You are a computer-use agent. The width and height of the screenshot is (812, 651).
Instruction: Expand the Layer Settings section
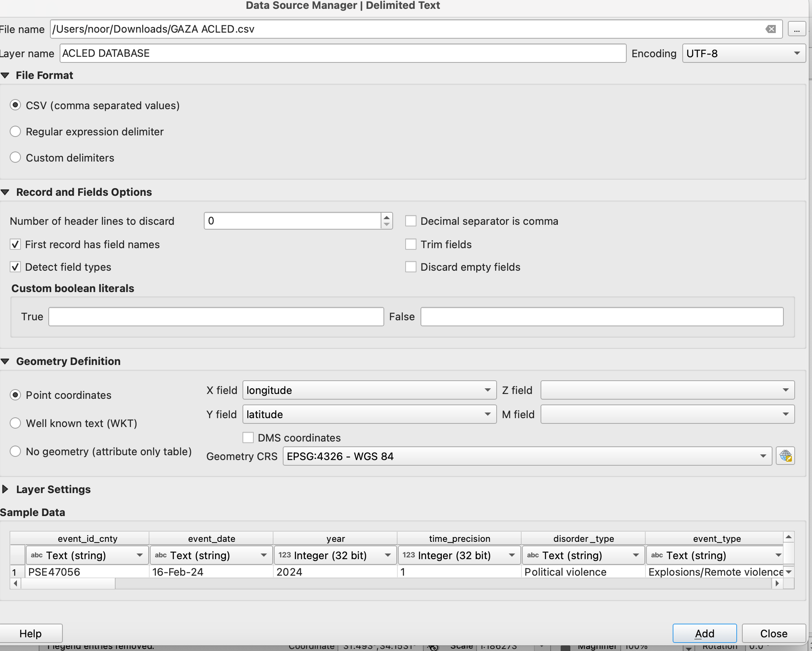pos(6,489)
